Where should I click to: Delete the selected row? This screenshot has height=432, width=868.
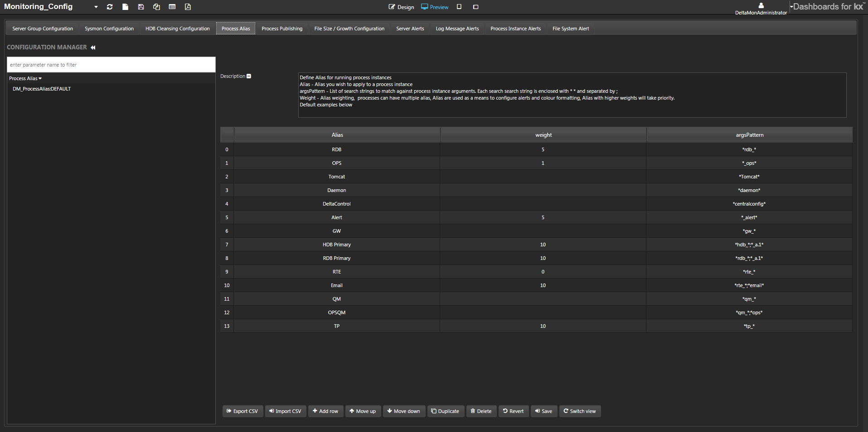pyautogui.click(x=481, y=411)
